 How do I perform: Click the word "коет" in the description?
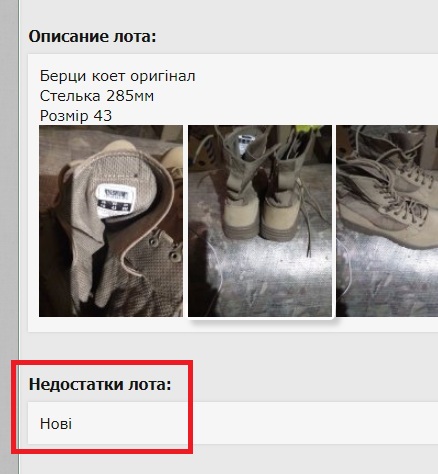(108, 77)
